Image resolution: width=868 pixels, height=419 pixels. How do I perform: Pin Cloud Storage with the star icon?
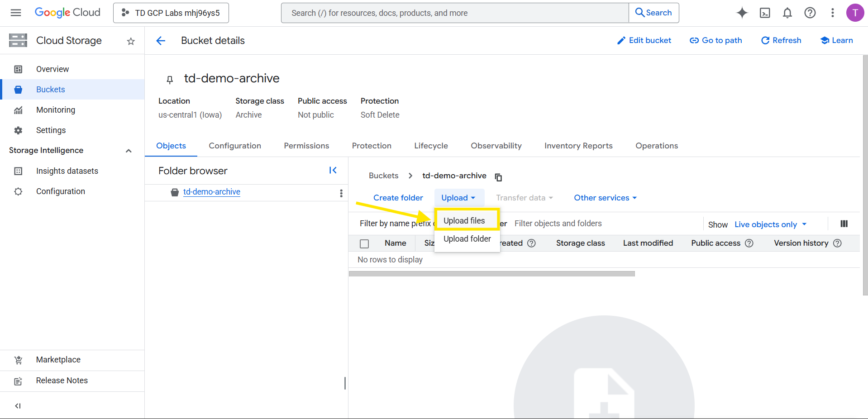(131, 41)
